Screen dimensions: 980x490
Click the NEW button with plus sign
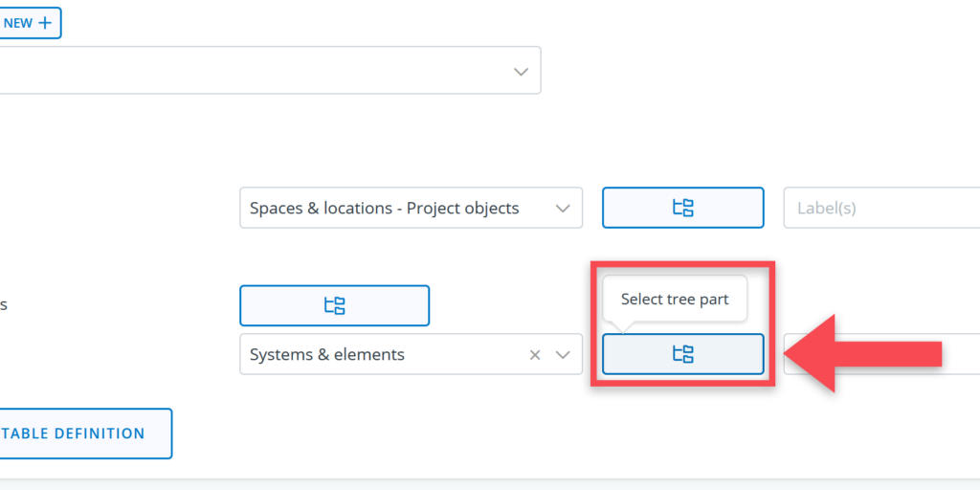pos(29,23)
